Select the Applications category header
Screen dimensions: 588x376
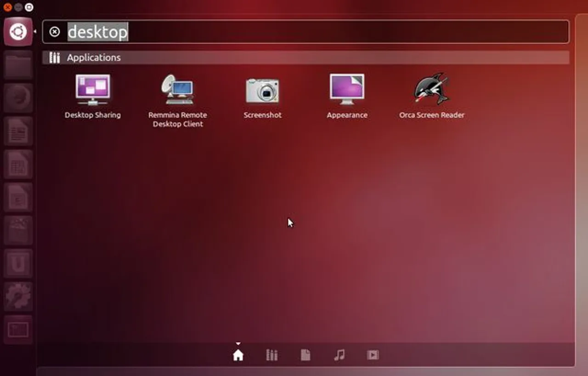[305, 57]
